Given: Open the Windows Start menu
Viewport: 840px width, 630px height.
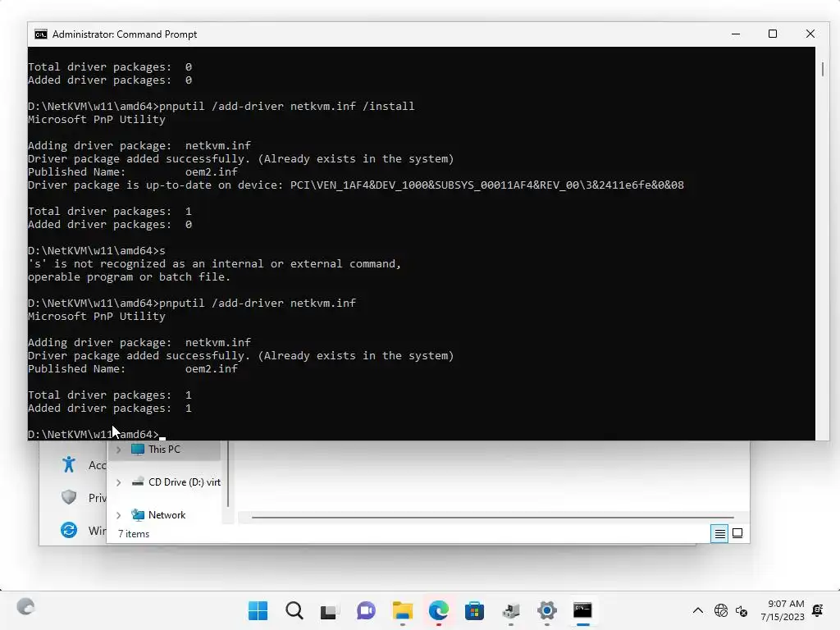Looking at the screenshot, I should pyautogui.click(x=258, y=610).
